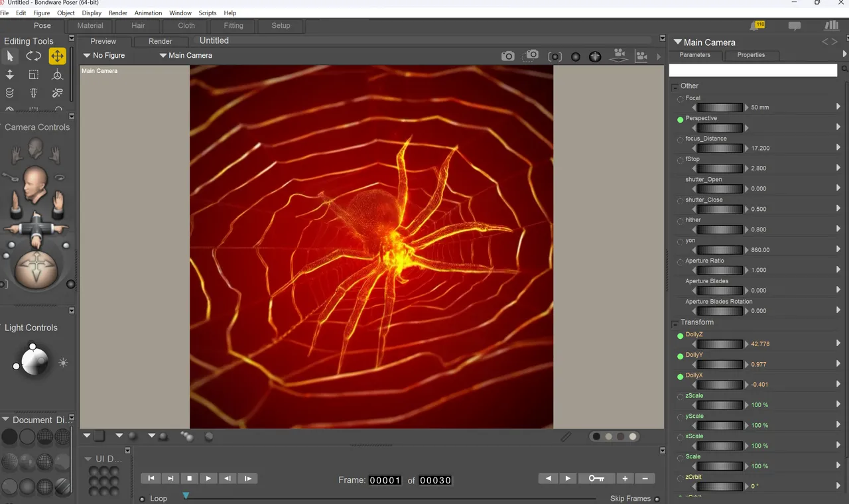Click the bracketed sphere icon in the preview toolbar

555,56
